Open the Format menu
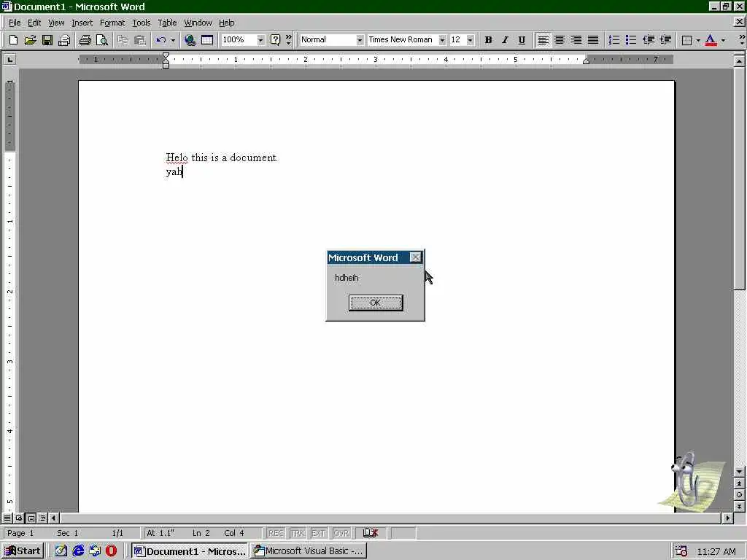This screenshot has width=747, height=560. click(x=112, y=23)
